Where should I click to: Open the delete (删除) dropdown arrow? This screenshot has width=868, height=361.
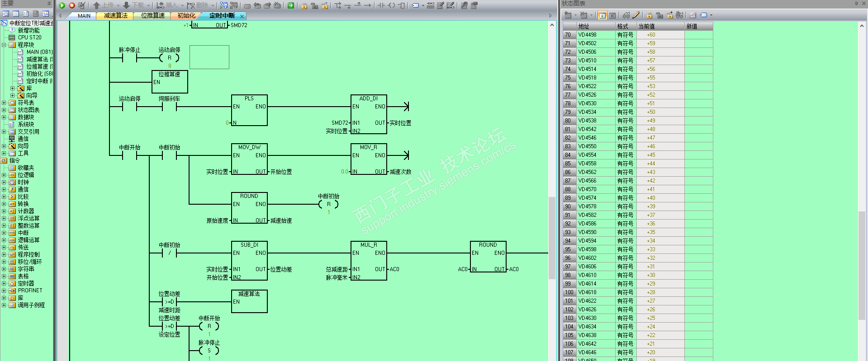213,5
